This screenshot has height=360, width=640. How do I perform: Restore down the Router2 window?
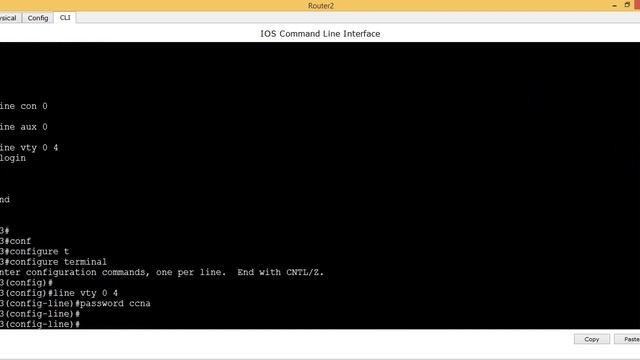point(627,5)
